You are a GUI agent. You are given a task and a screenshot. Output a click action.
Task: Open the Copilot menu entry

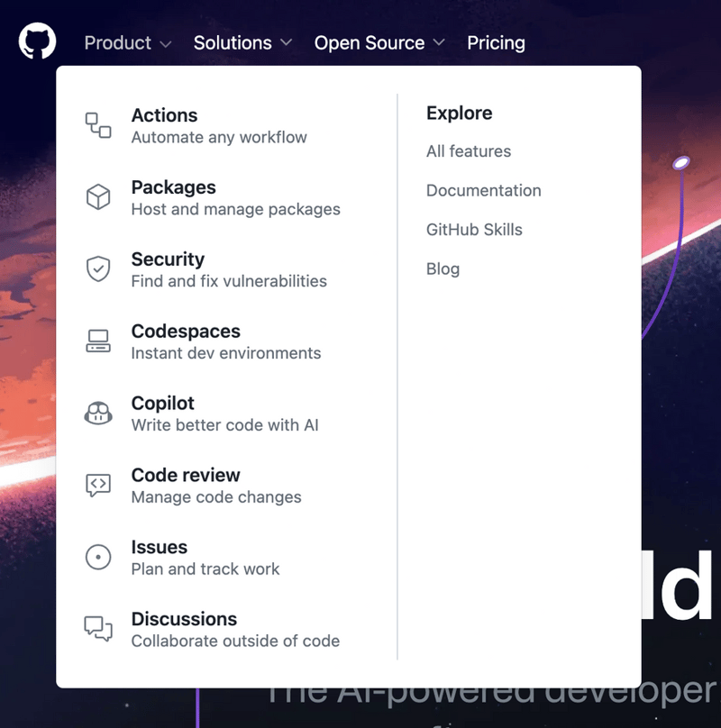pyautogui.click(x=162, y=404)
